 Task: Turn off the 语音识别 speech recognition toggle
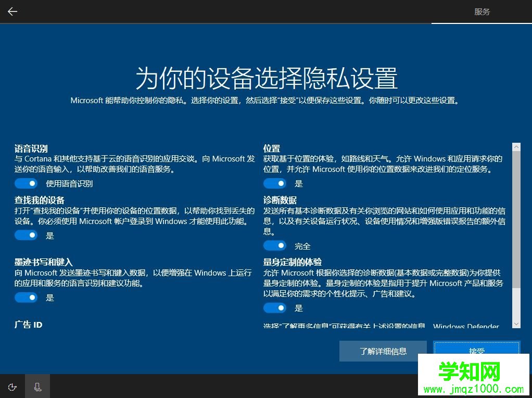pyautogui.click(x=26, y=183)
